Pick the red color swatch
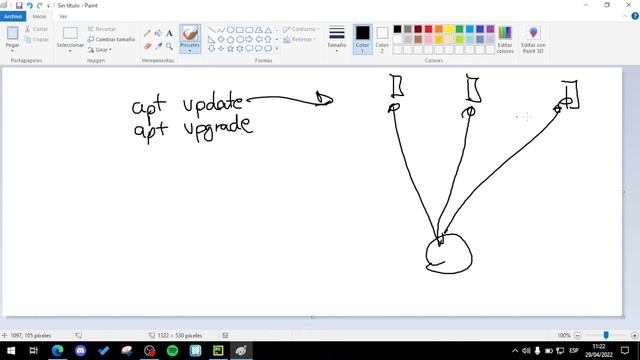 click(429, 29)
